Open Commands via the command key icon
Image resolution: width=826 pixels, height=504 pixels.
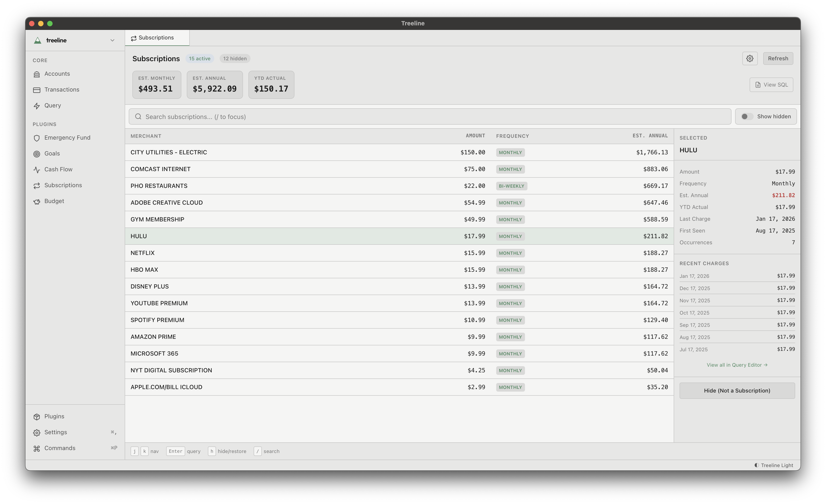[x=37, y=448]
